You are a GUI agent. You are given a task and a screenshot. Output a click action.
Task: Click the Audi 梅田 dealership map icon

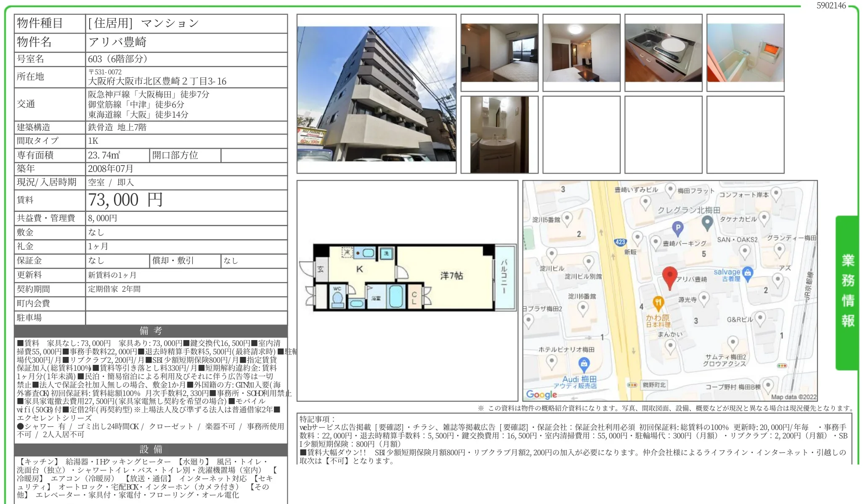coord(584,364)
